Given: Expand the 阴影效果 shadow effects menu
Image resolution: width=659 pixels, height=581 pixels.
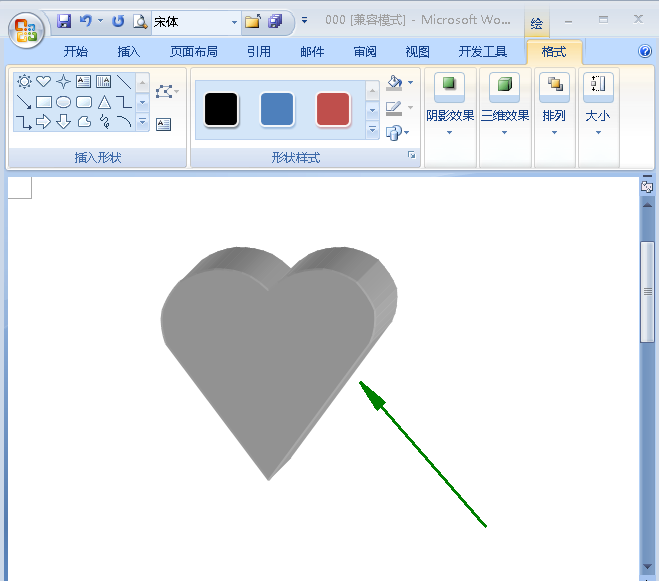Looking at the screenshot, I should coord(450,116).
